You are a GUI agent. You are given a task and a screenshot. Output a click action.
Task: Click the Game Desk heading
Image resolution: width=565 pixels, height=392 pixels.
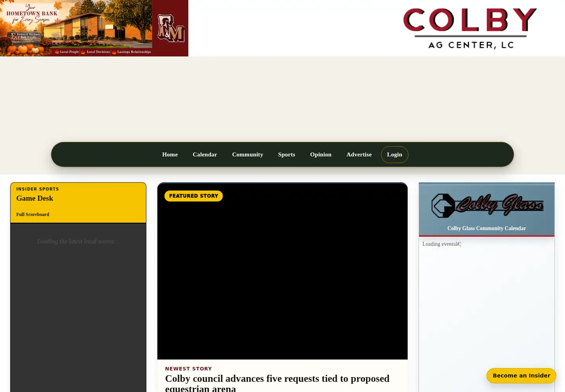[x=35, y=198]
